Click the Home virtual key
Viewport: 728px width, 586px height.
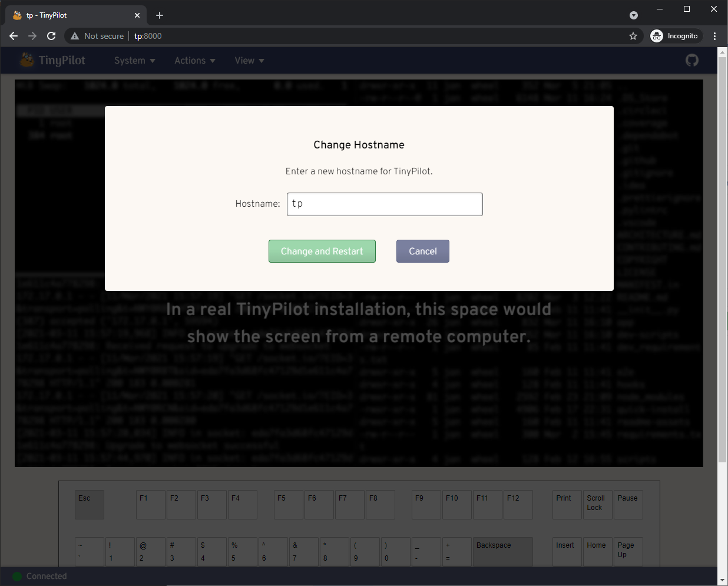coord(598,552)
